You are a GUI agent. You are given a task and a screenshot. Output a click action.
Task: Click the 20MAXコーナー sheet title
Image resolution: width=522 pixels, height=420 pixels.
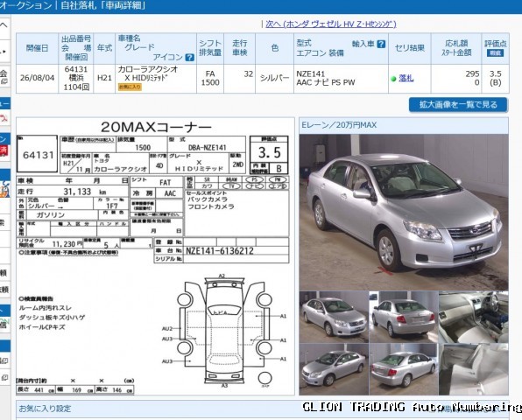(156, 127)
